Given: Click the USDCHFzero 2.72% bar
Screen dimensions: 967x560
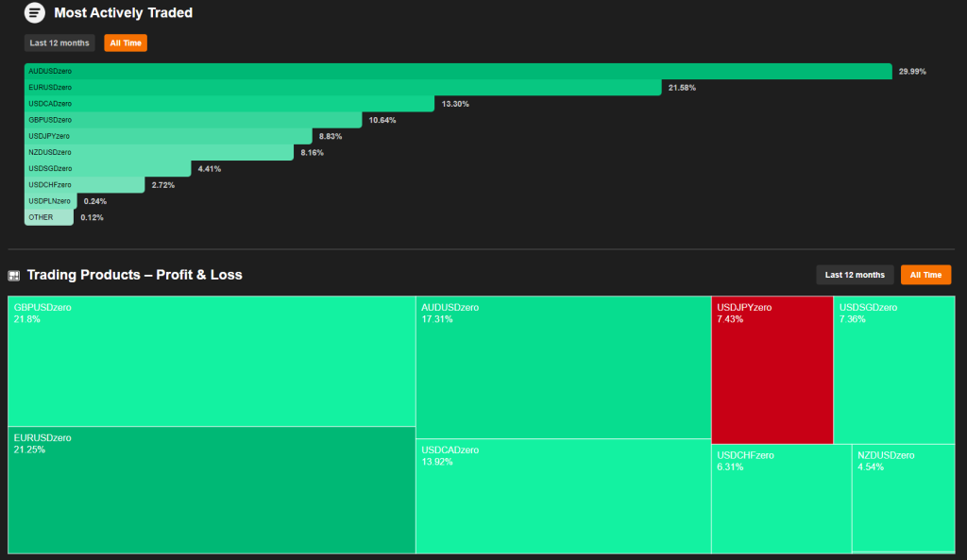Looking at the screenshot, I should pos(85,185).
